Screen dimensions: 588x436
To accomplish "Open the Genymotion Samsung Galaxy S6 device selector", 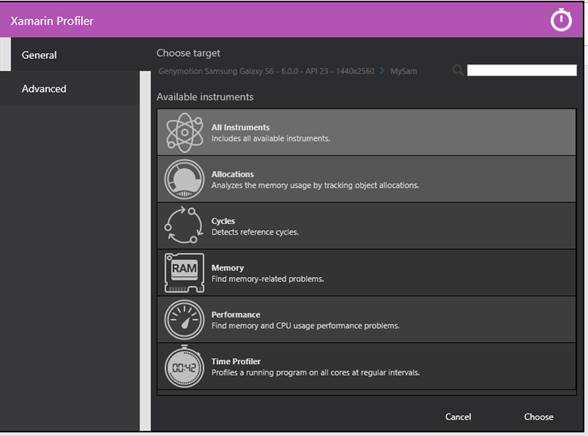I will coord(266,71).
